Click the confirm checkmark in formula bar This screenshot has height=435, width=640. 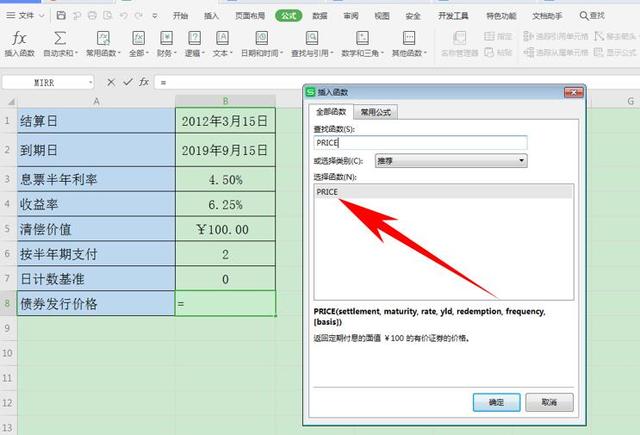click(x=126, y=82)
